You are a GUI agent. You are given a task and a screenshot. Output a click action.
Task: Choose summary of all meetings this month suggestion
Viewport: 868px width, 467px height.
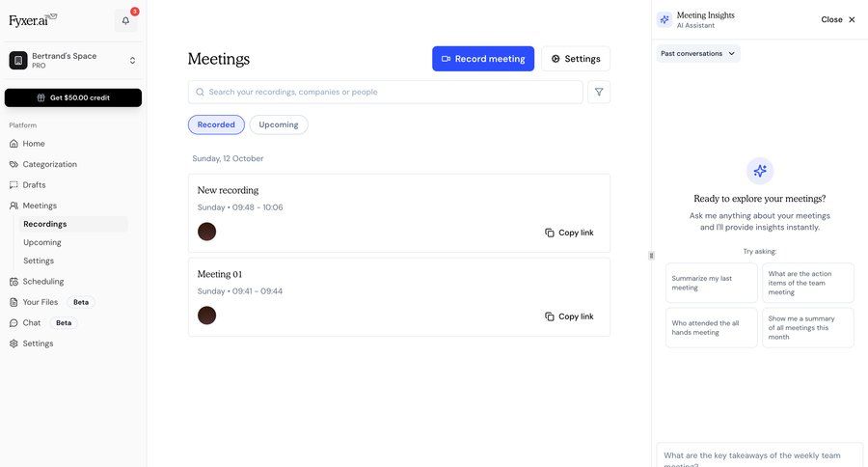[808, 328]
